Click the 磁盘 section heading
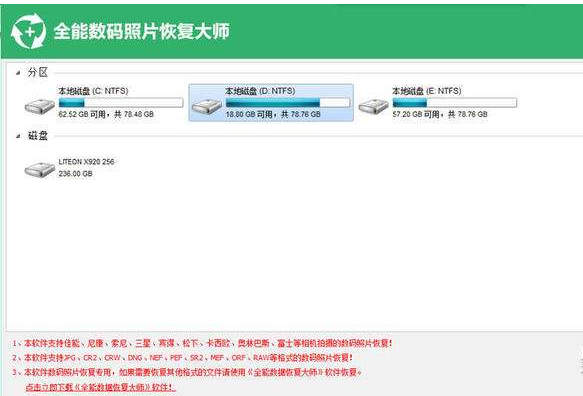The width and height of the screenshot is (583, 396). [38, 136]
